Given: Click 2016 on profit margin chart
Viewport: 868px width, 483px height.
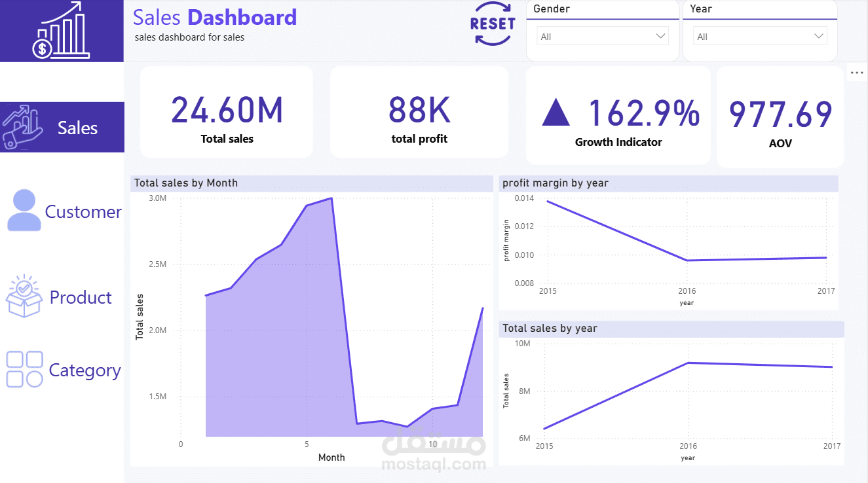Looking at the screenshot, I should [x=687, y=291].
